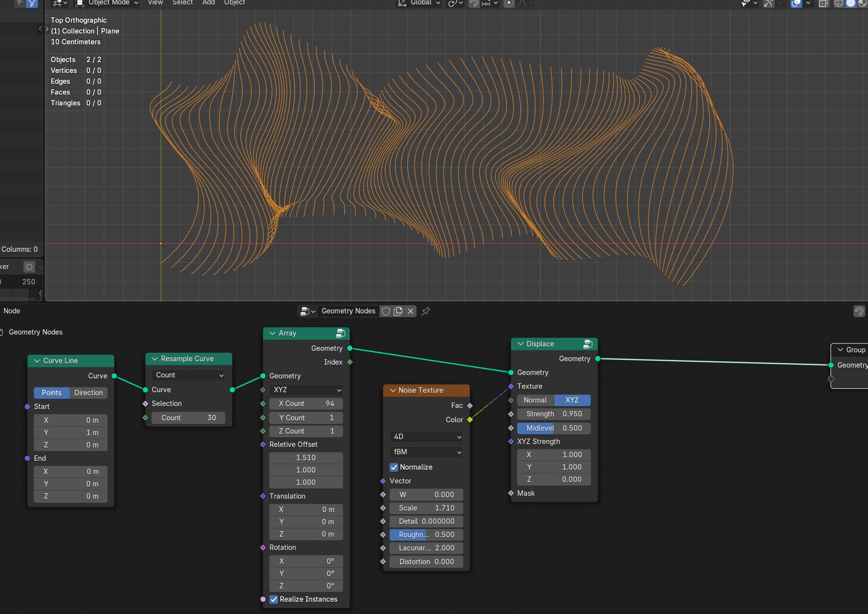Open overlays options dropdown arrow
868x614 pixels.
click(x=808, y=3)
